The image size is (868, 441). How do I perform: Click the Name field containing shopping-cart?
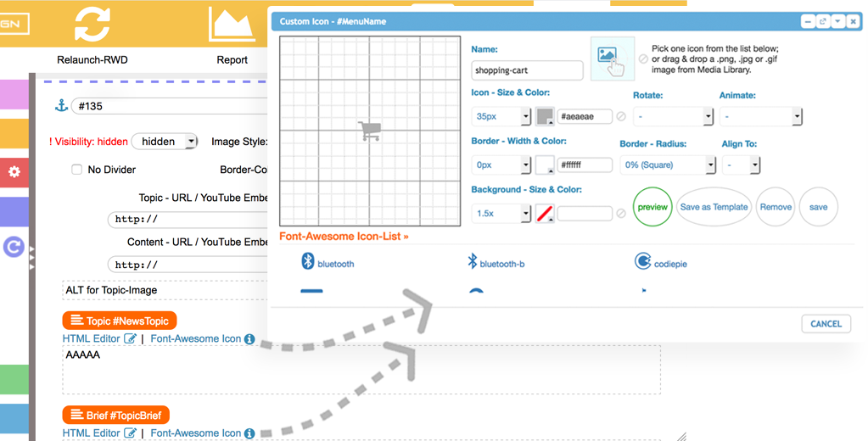pyautogui.click(x=527, y=71)
